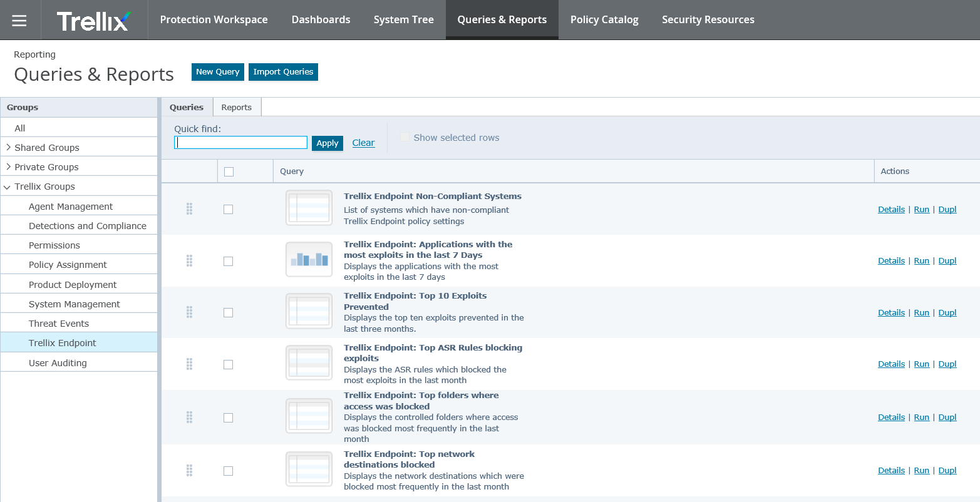The height and width of the screenshot is (502, 980).
Task: Focus the Quick find input field
Action: coord(240,143)
